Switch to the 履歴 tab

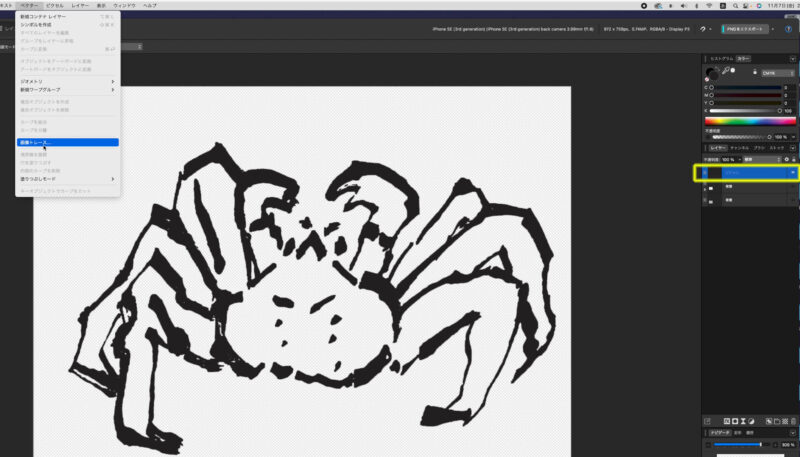pos(750,433)
